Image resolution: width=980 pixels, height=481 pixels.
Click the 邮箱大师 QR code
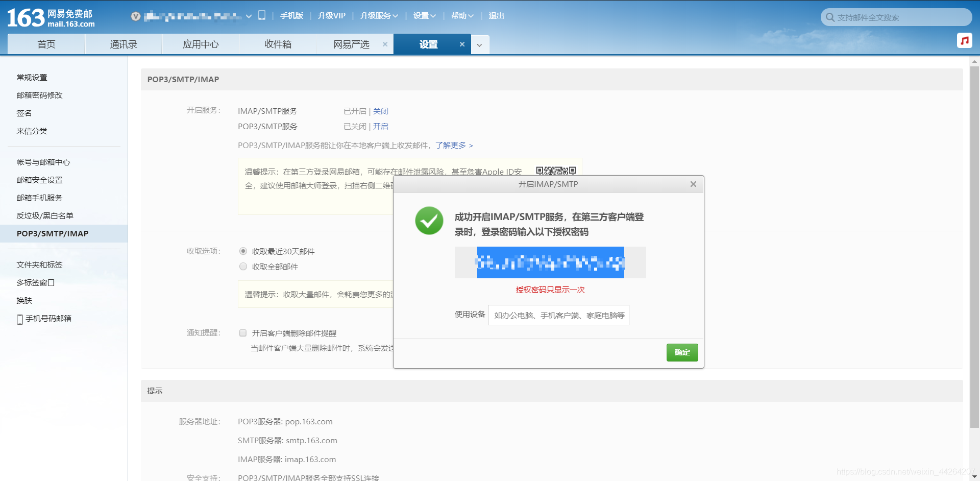pyautogui.click(x=556, y=170)
